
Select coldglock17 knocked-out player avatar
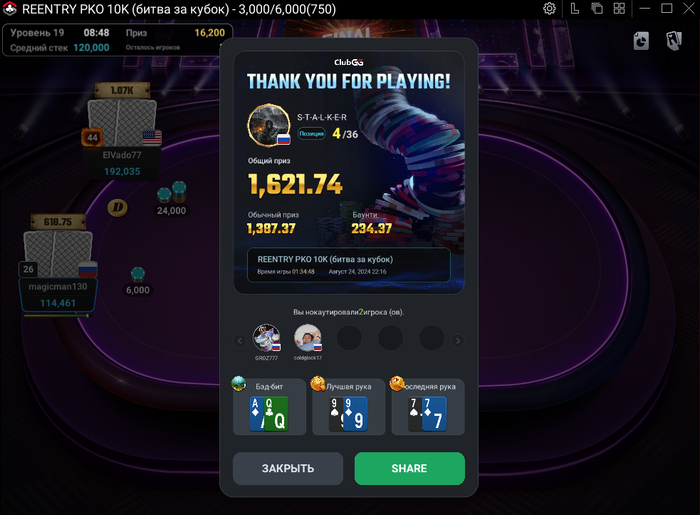click(x=308, y=338)
